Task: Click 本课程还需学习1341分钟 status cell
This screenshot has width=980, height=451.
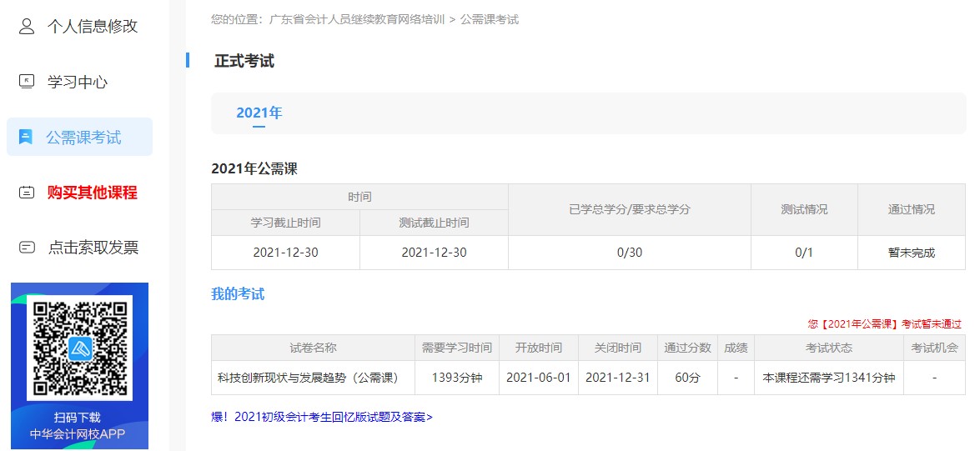Action: click(828, 378)
